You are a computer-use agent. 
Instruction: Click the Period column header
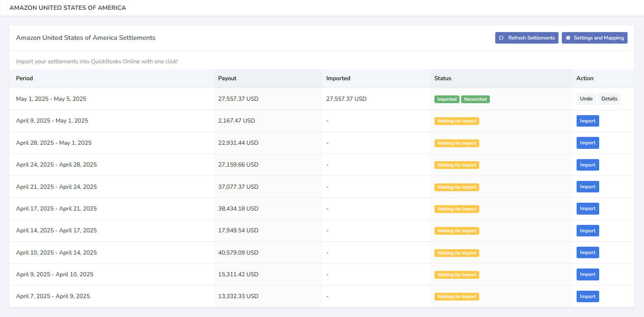tap(24, 78)
